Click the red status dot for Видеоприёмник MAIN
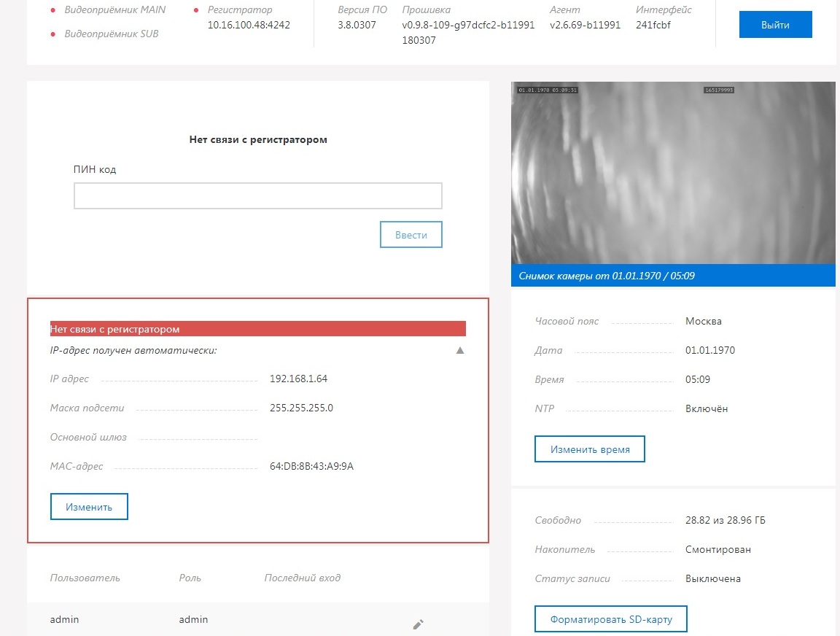Image resolution: width=840 pixels, height=636 pixels. pos(53,10)
